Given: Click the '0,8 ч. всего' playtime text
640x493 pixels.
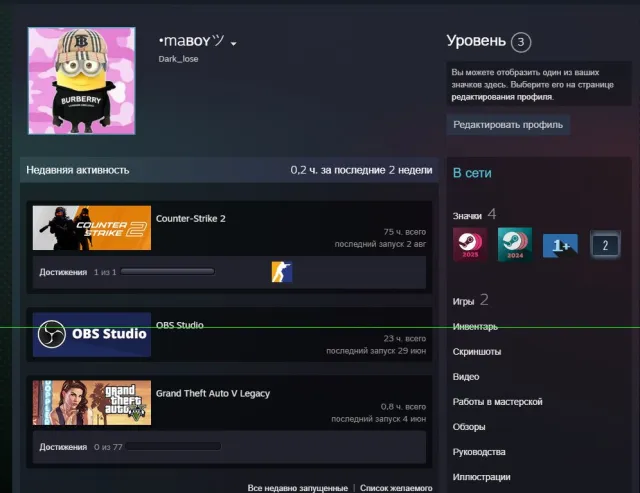Looking at the screenshot, I should pos(403,406).
